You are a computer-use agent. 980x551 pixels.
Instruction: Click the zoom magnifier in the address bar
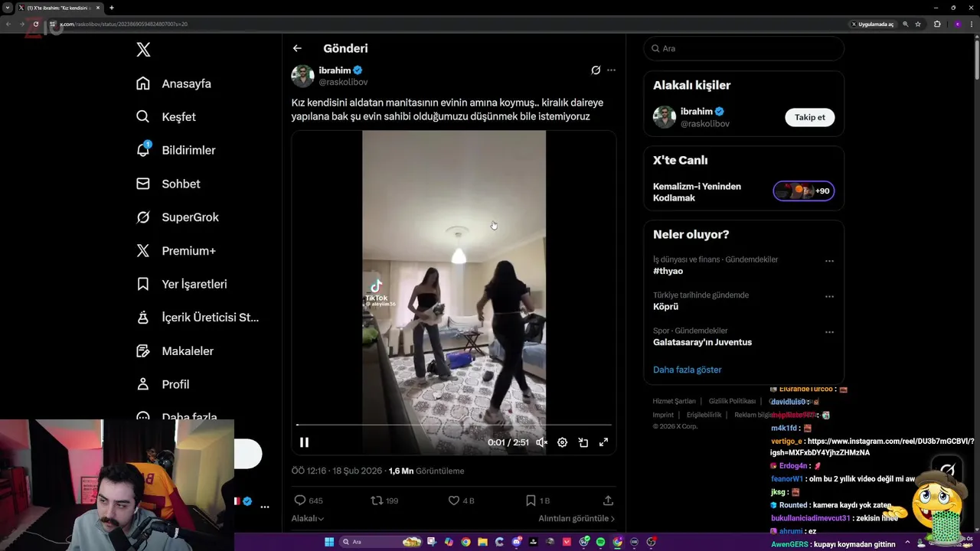(906, 24)
